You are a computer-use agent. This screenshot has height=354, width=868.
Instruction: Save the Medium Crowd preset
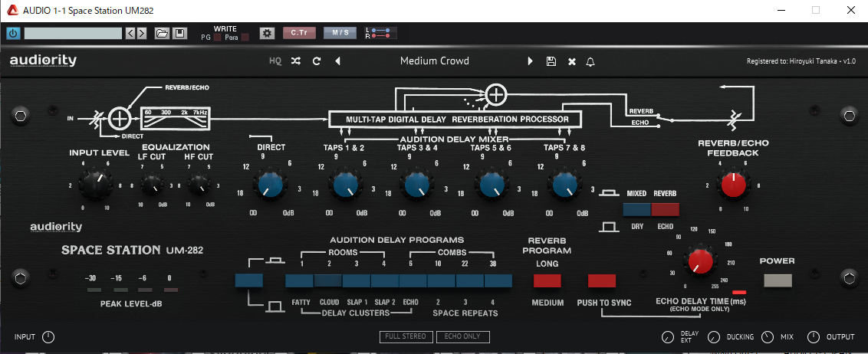click(x=551, y=61)
